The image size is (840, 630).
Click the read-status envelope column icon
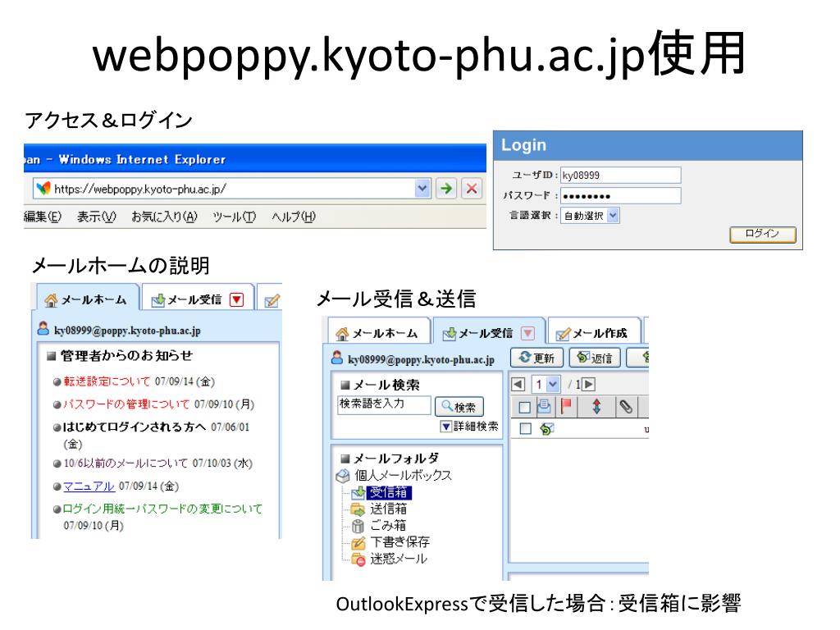pos(545,407)
